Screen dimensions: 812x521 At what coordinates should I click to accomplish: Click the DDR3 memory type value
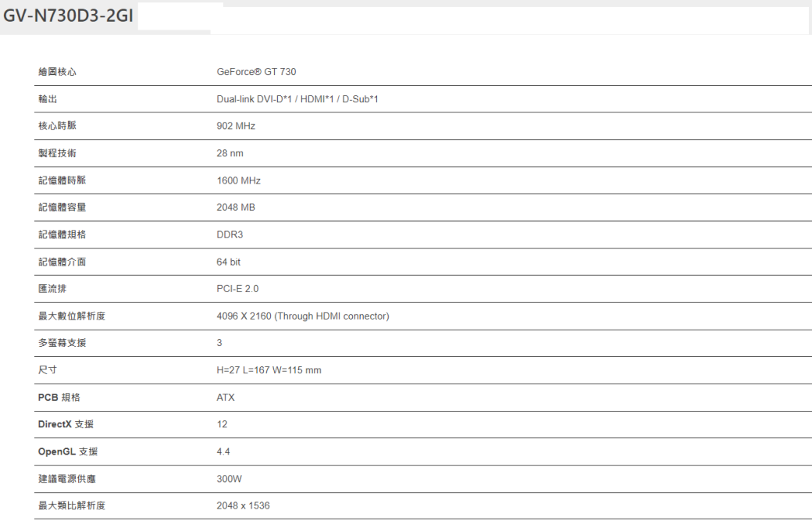pos(230,234)
